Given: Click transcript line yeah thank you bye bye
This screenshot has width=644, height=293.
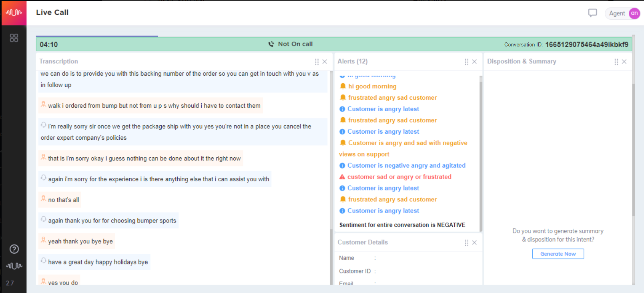Looking at the screenshot, I should pos(80,241).
